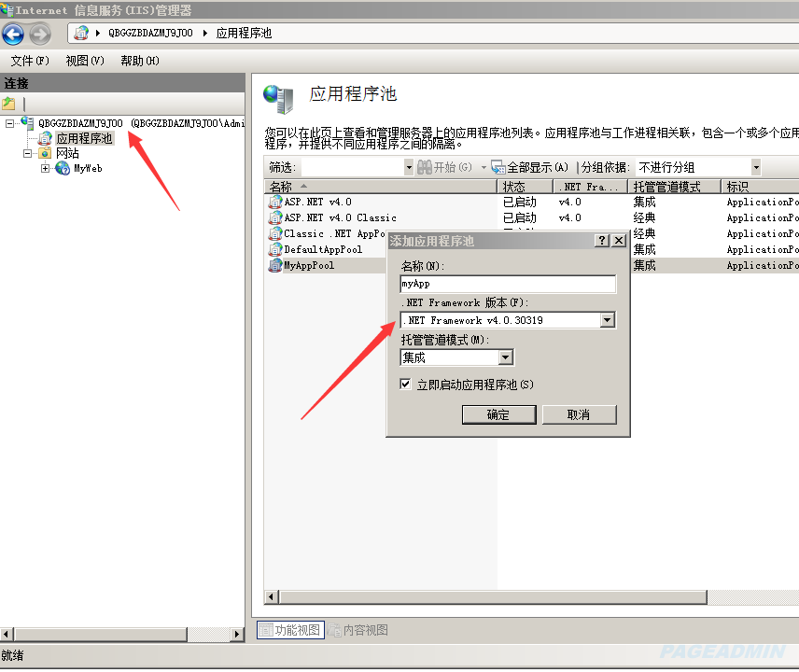This screenshot has height=672, width=799.
Task: Click the 网站 folder icon in the tree
Action: (46, 153)
